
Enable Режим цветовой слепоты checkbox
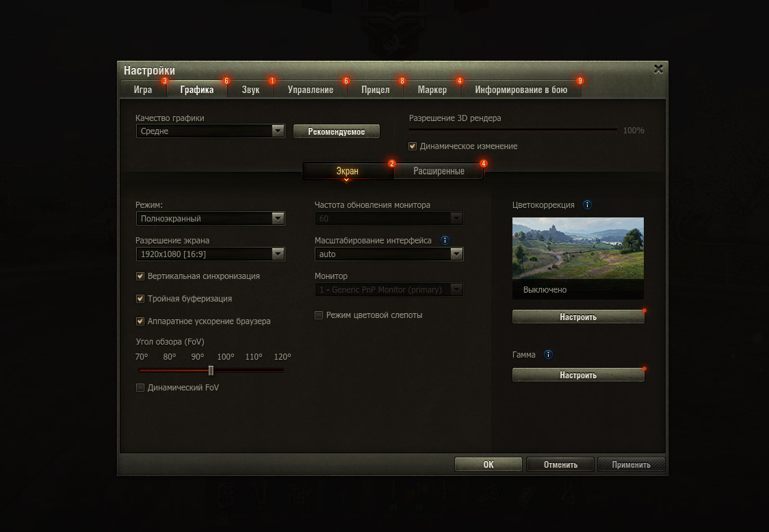point(319,315)
